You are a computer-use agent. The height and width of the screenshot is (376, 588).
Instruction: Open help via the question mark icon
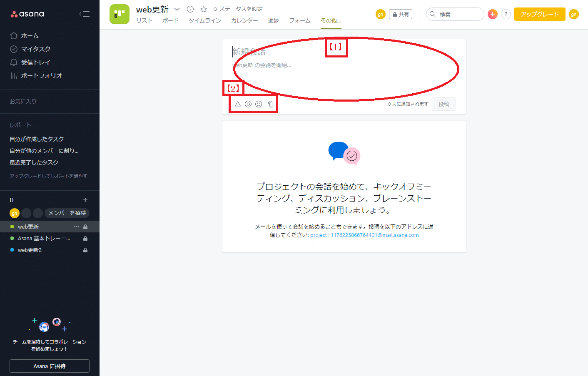tap(506, 14)
